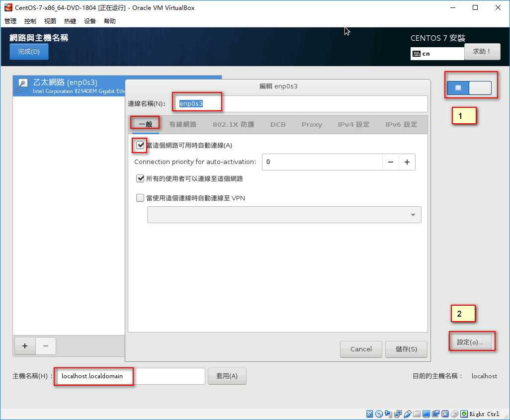Save connection with 儲存(S) button
This screenshot has height=420, width=510.
[x=406, y=349]
